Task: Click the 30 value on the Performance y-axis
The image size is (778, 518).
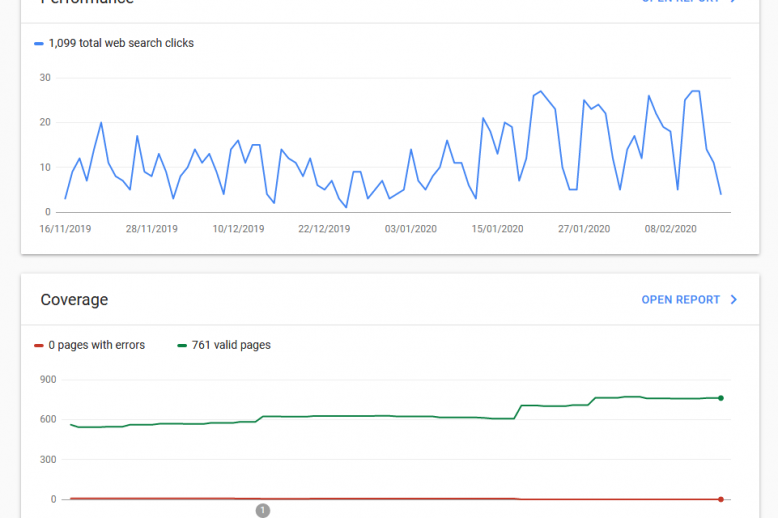Action: pyautogui.click(x=45, y=77)
